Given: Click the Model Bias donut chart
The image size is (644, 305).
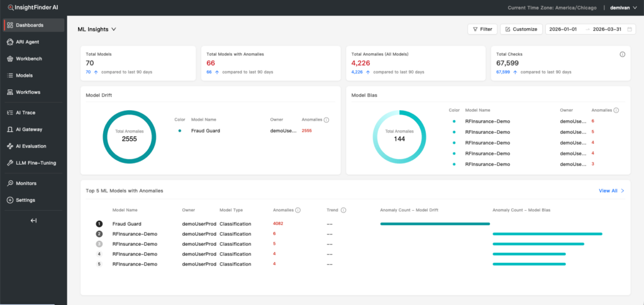Looking at the screenshot, I should [x=399, y=136].
